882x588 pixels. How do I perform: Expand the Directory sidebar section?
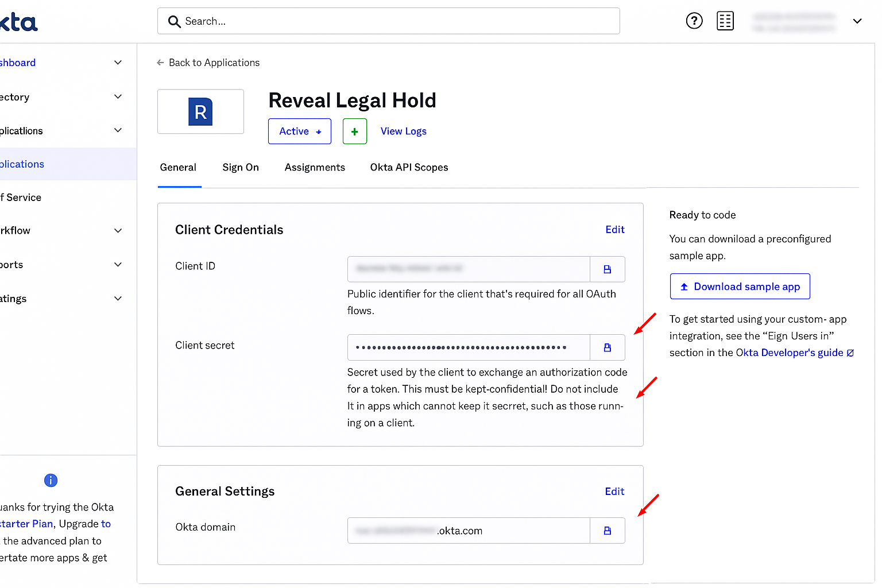point(118,97)
